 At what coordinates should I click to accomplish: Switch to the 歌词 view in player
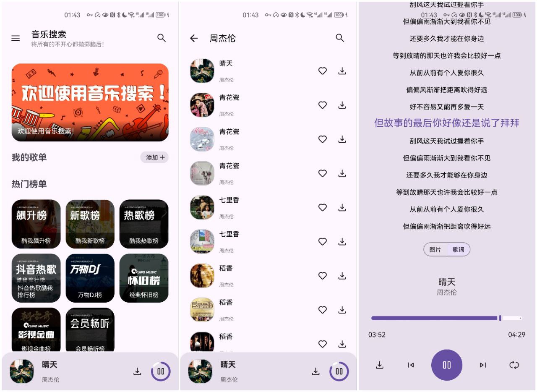pyautogui.click(x=459, y=249)
